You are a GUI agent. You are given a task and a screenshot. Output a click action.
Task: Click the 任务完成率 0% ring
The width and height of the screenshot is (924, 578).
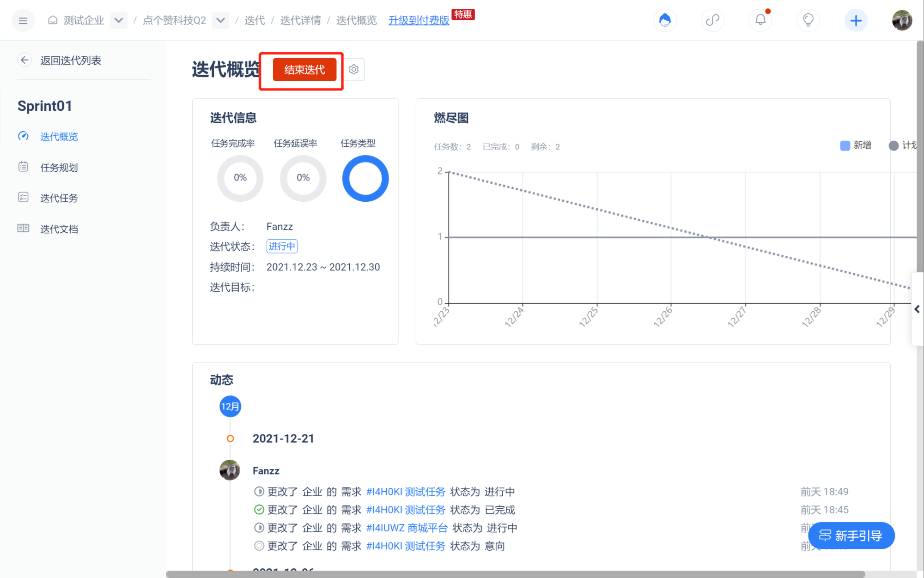pyautogui.click(x=240, y=178)
